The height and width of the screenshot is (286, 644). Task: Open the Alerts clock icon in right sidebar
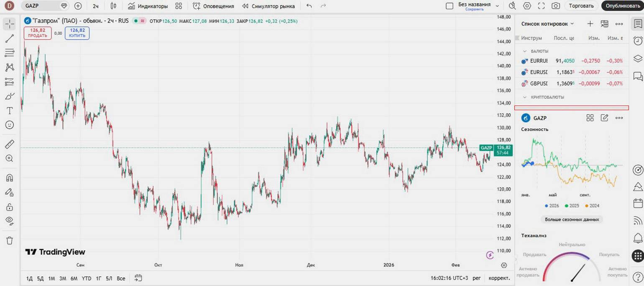638,41
